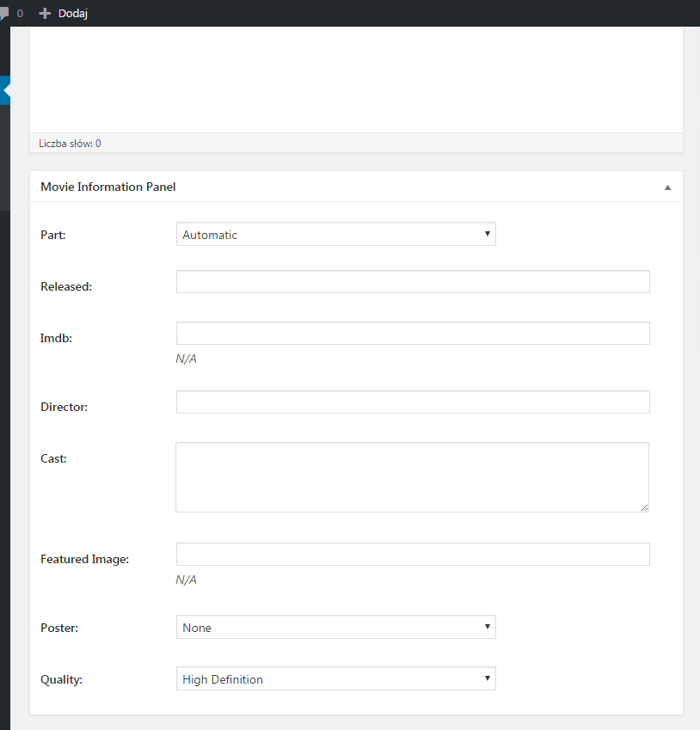Image resolution: width=700 pixels, height=730 pixels.
Task: Grab the Cast textarea resize handle
Action: point(644,507)
